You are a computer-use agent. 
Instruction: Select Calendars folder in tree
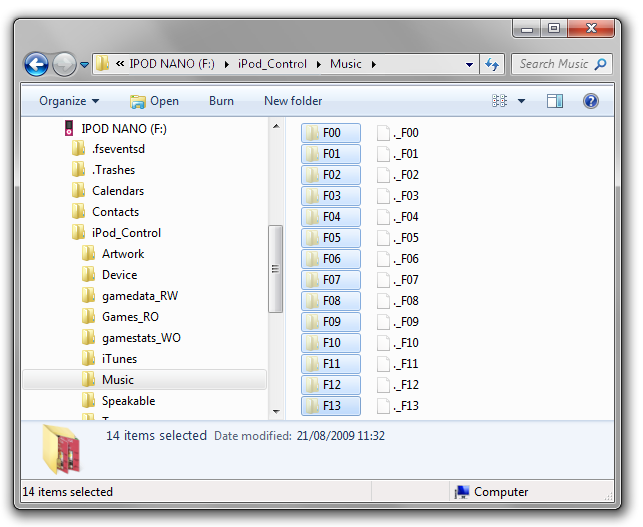(x=107, y=191)
